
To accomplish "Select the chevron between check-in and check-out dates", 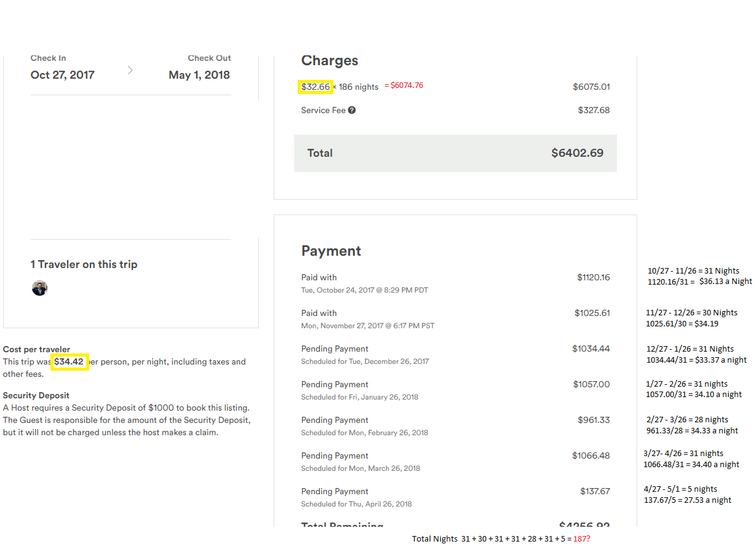I will (x=130, y=70).
